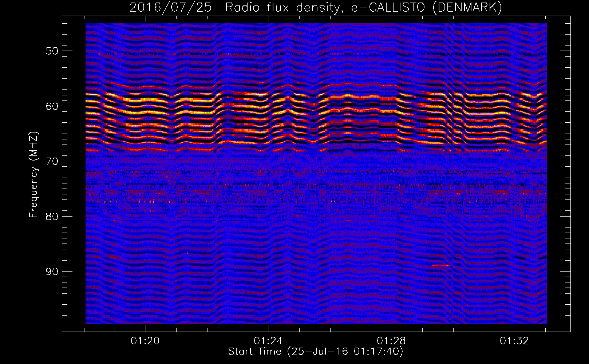The image size is (589, 364).
Task: Click the plot title "2016/07/25 Radio flux density, e-CALLISTO (DENMARK)"
Action: tap(316, 7)
